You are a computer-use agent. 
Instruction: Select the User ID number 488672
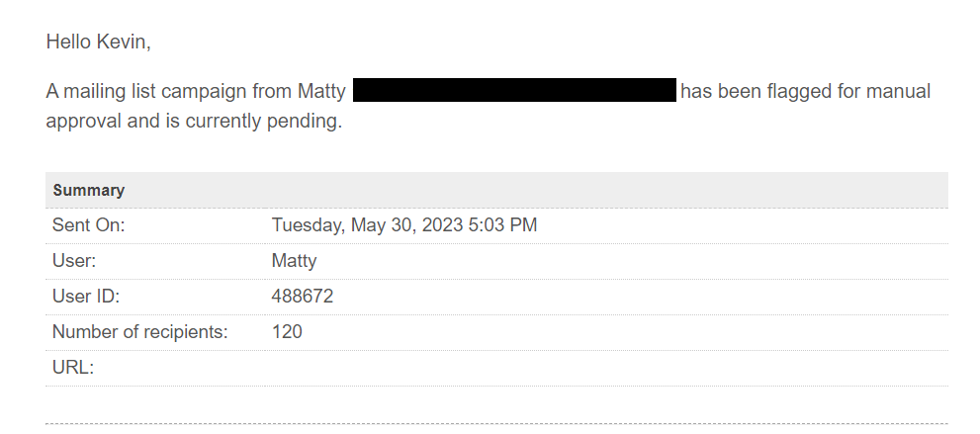[303, 297]
